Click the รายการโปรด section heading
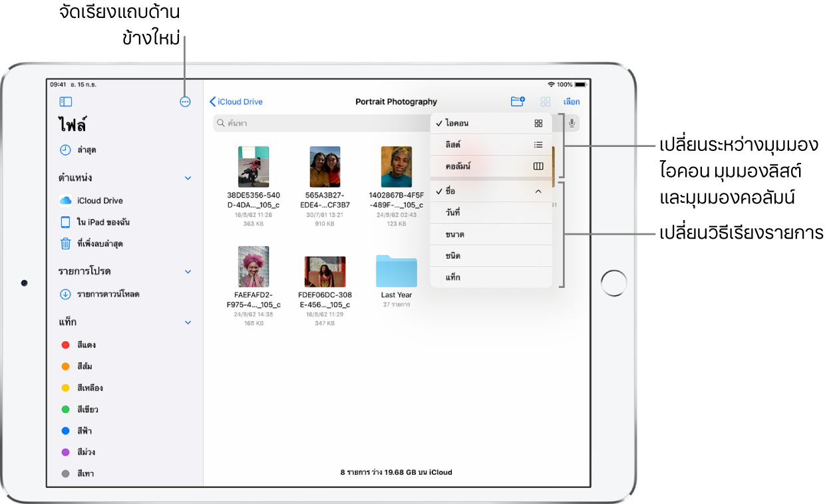837x504 pixels. (84, 271)
